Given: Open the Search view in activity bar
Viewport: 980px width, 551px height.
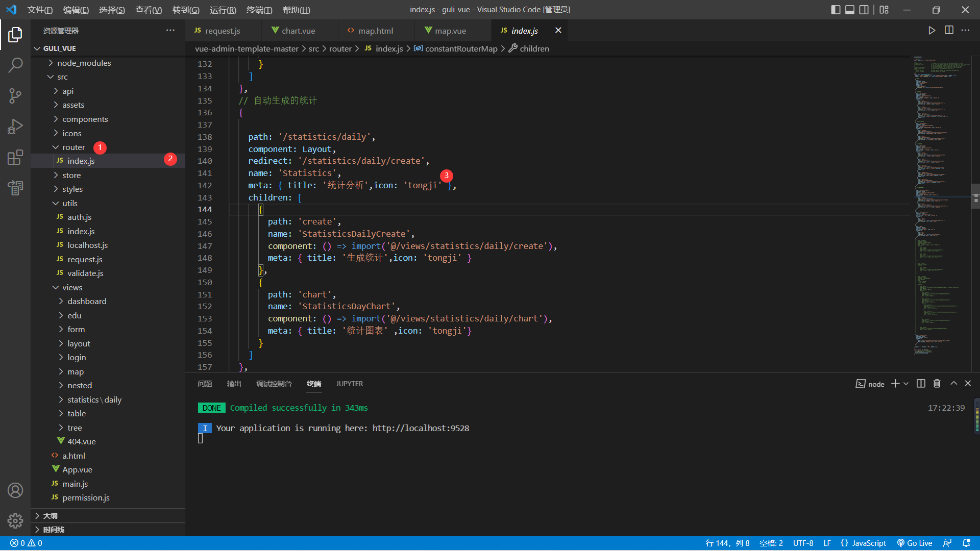Looking at the screenshot, I should coord(15,65).
